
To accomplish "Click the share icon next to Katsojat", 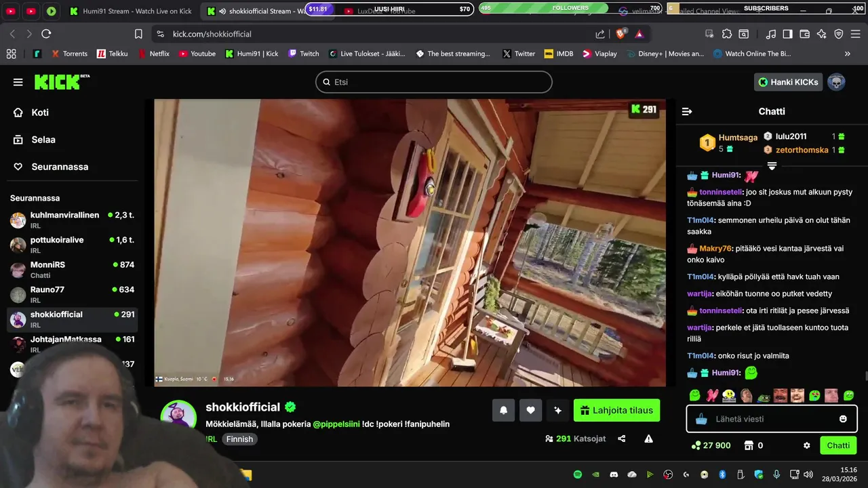I will click(622, 439).
